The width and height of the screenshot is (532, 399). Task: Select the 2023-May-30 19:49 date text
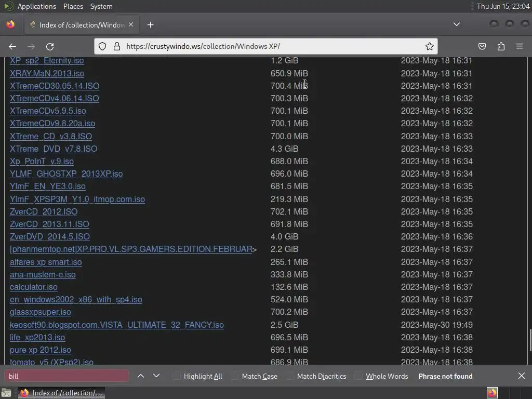click(x=436, y=325)
